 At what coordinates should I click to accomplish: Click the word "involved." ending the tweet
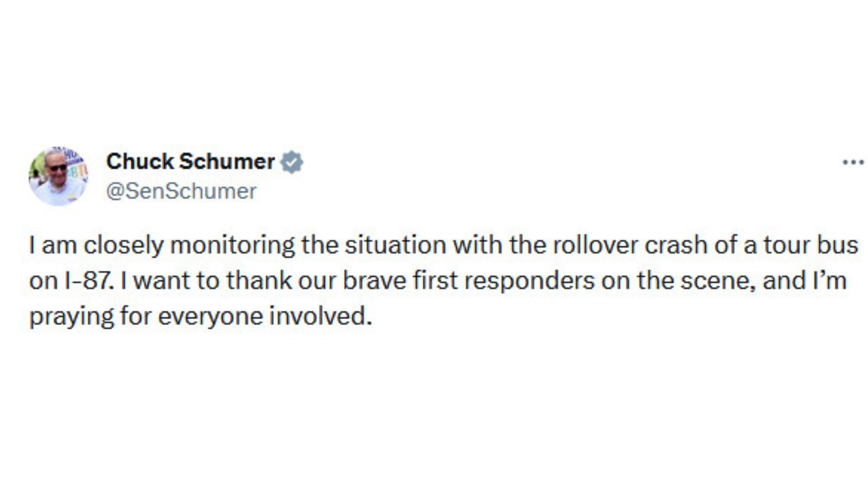pyautogui.click(x=321, y=316)
